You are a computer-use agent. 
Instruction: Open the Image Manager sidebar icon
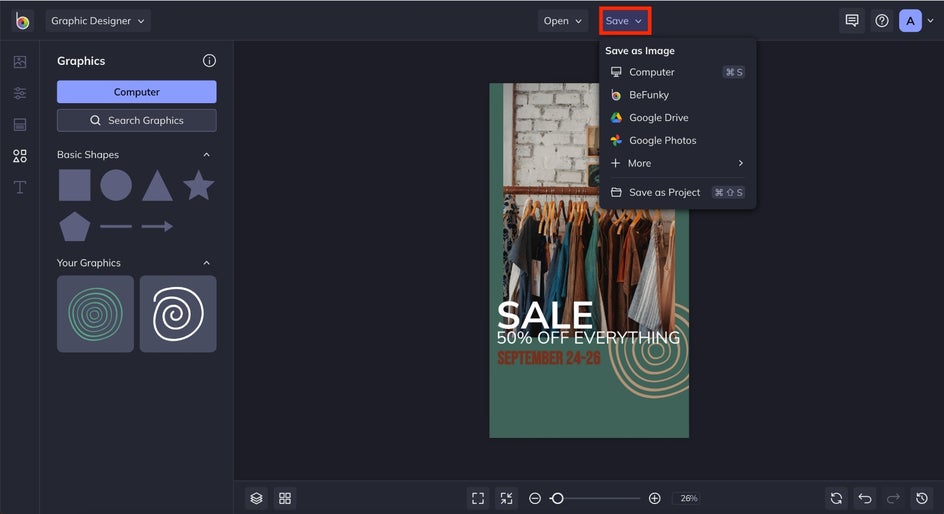(x=19, y=62)
